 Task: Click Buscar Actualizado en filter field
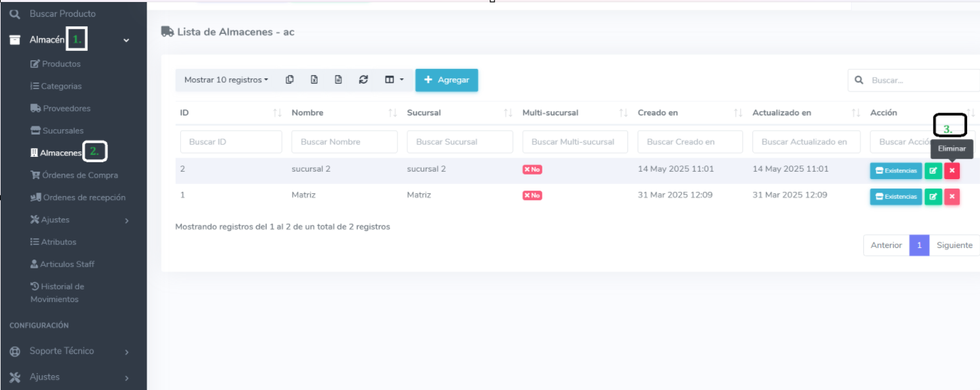[x=806, y=142]
